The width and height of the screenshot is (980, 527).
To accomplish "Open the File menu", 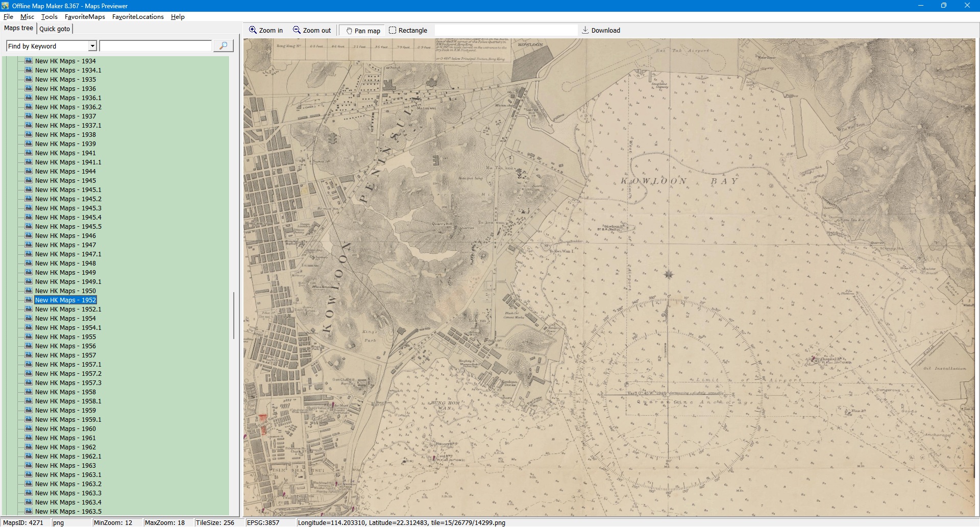I will click(8, 17).
